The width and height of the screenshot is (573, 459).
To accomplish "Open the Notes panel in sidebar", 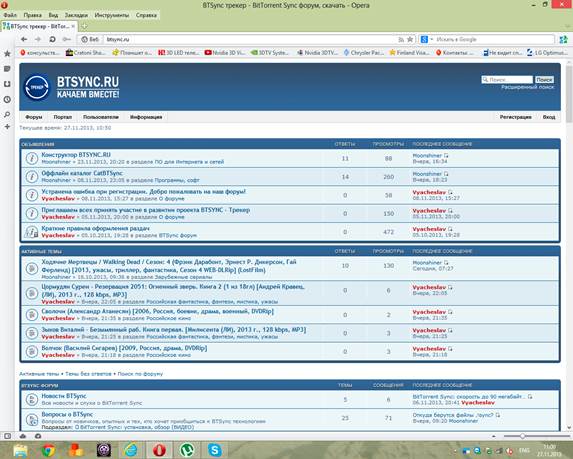I will click(7, 69).
